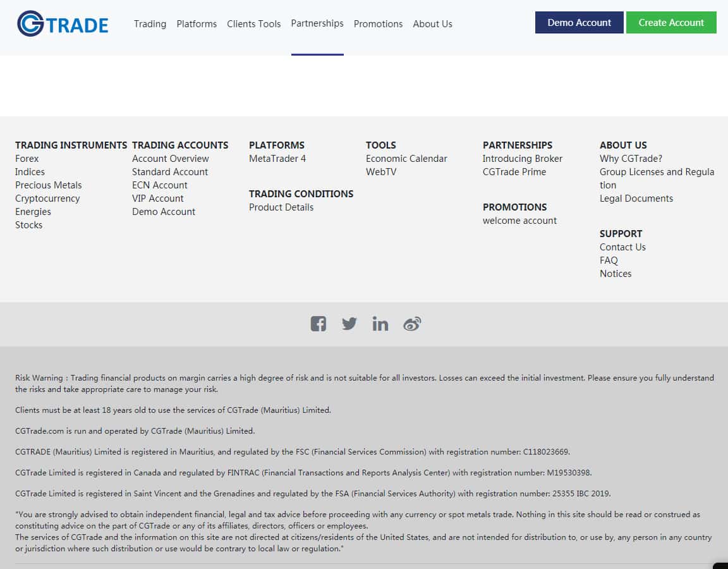This screenshot has height=569, width=728.
Task: Open the Energies link
Action: pos(33,212)
